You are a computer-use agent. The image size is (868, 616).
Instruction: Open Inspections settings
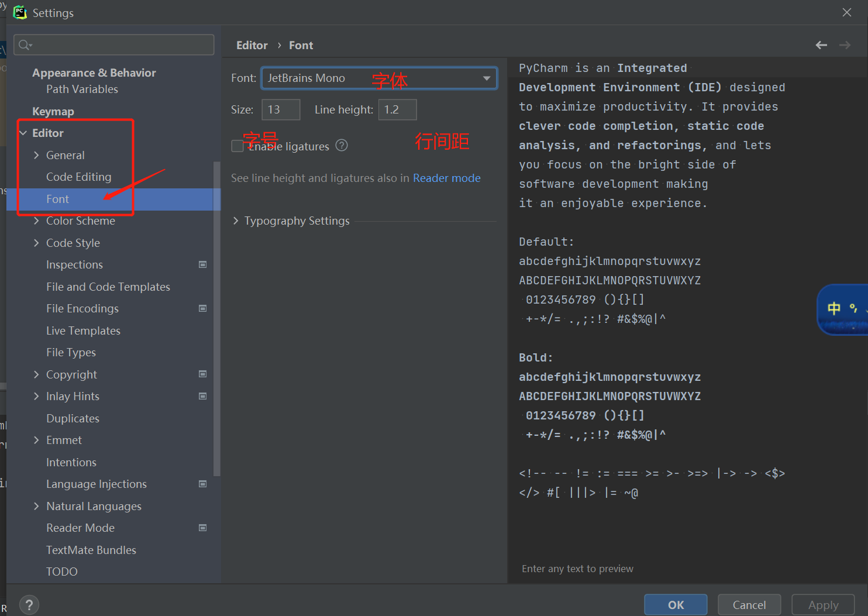click(75, 264)
